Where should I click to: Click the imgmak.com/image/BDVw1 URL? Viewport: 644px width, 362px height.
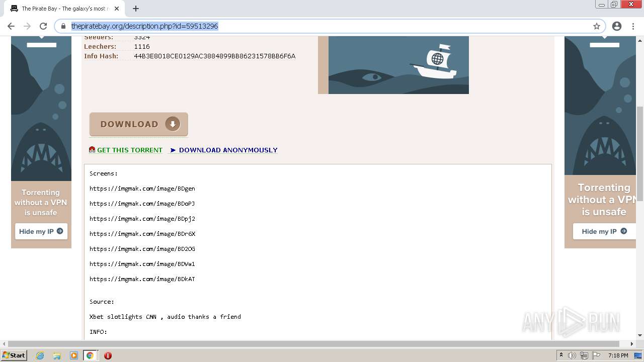click(x=142, y=264)
